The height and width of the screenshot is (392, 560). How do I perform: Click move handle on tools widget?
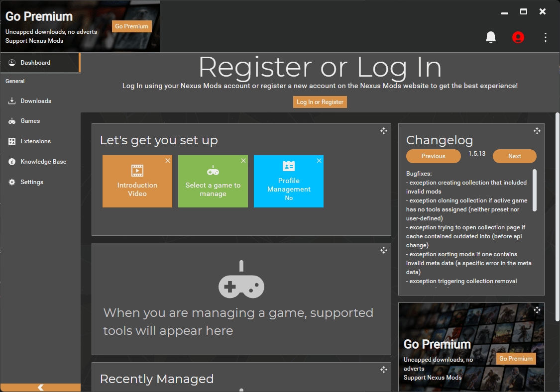click(x=384, y=250)
